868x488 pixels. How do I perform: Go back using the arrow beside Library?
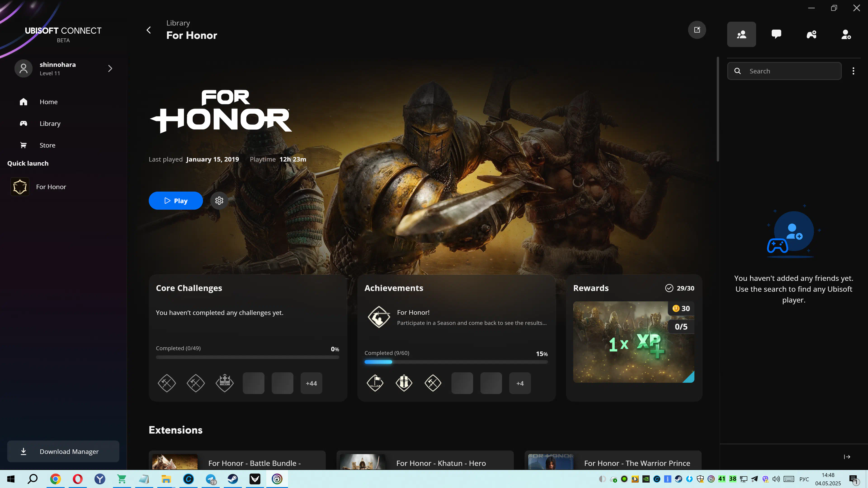point(149,30)
